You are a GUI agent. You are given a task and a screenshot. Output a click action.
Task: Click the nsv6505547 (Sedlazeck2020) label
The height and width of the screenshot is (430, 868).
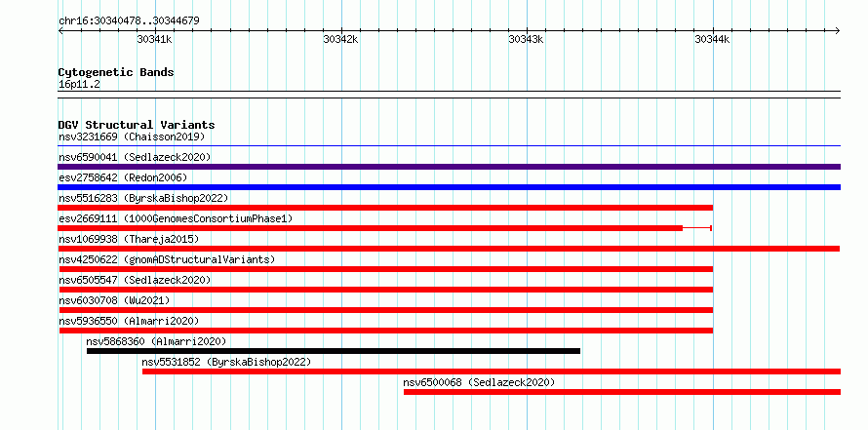point(135,280)
